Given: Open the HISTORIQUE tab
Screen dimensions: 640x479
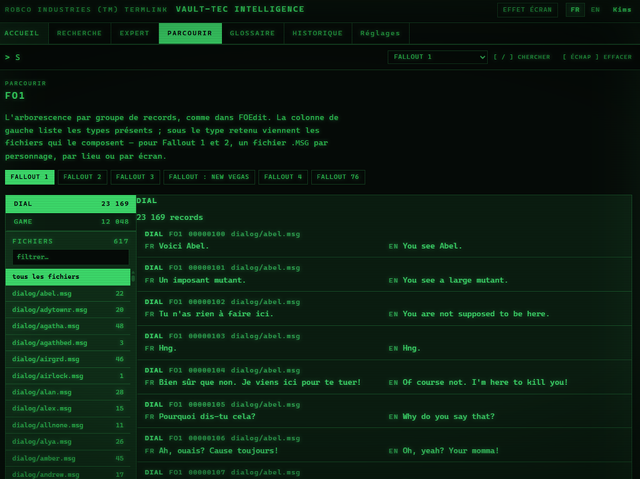Looking at the screenshot, I should (x=318, y=33).
